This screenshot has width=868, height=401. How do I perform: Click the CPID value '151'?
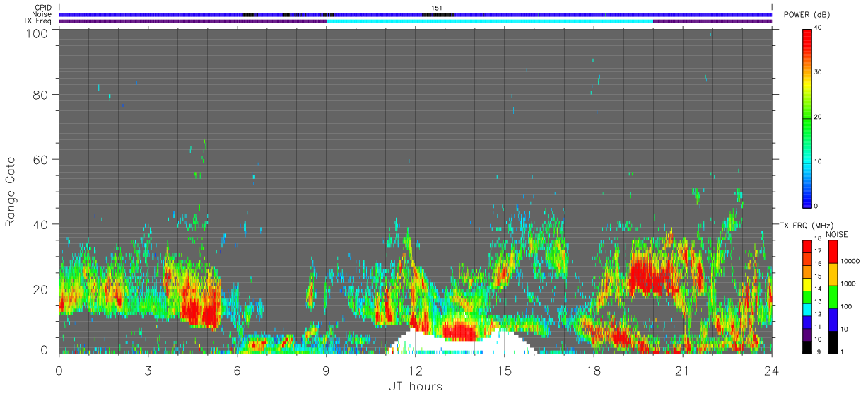[x=437, y=8]
